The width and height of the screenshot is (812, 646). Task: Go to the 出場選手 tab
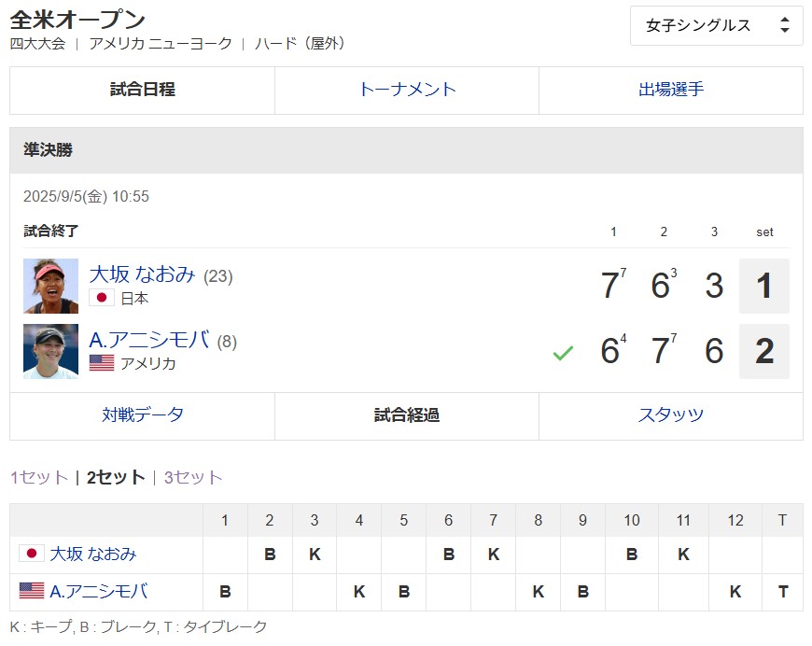(x=670, y=90)
